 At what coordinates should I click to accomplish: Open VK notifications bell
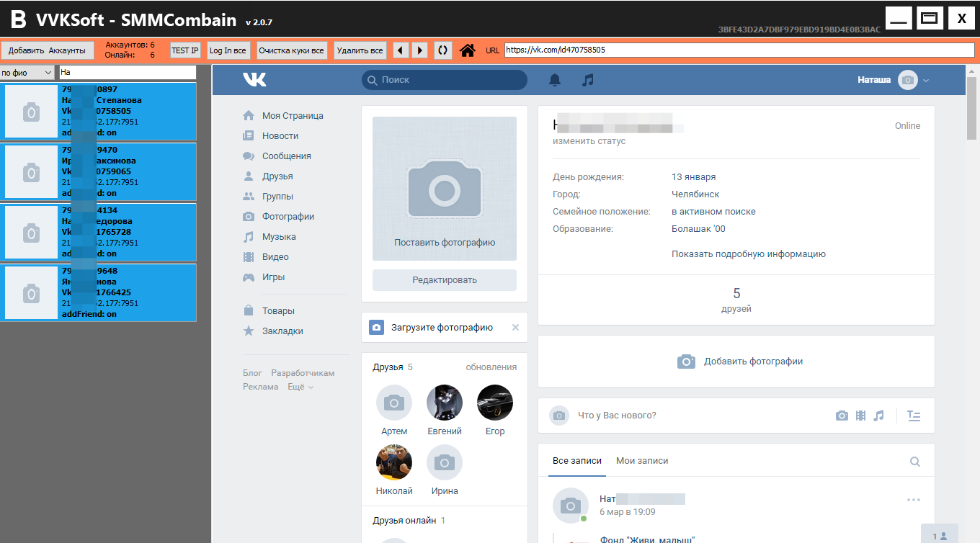point(555,80)
